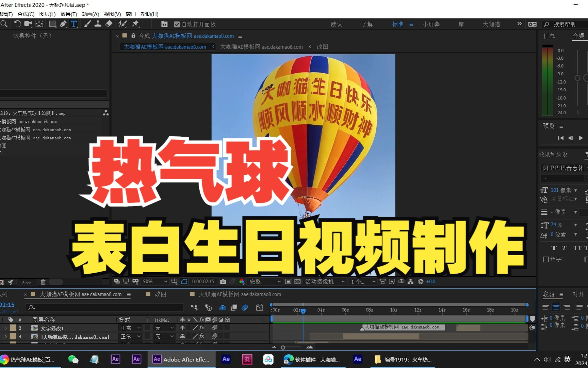
Task: Click the draft 3D icon in timeline
Action: pos(208,308)
